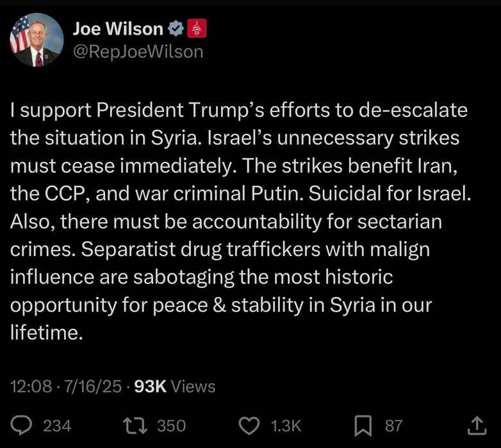Screen dimensions: 501x448
Task: Click the 234 replies count
Action: click(56, 426)
